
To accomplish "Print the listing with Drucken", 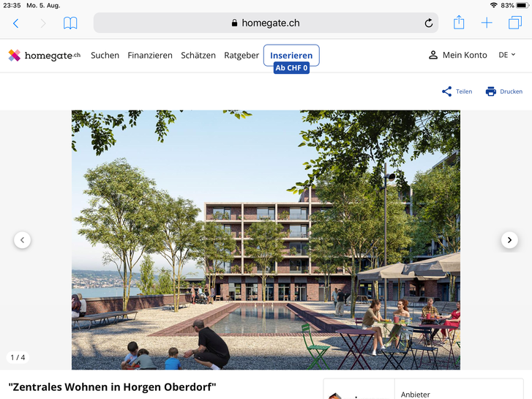I will coord(504,92).
